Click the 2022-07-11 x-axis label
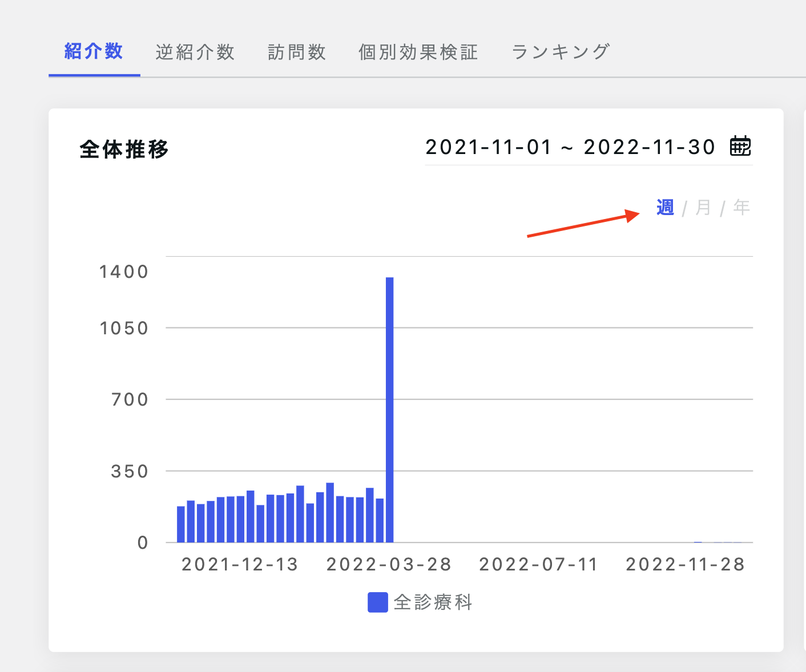Image resolution: width=806 pixels, height=672 pixels. [x=538, y=564]
